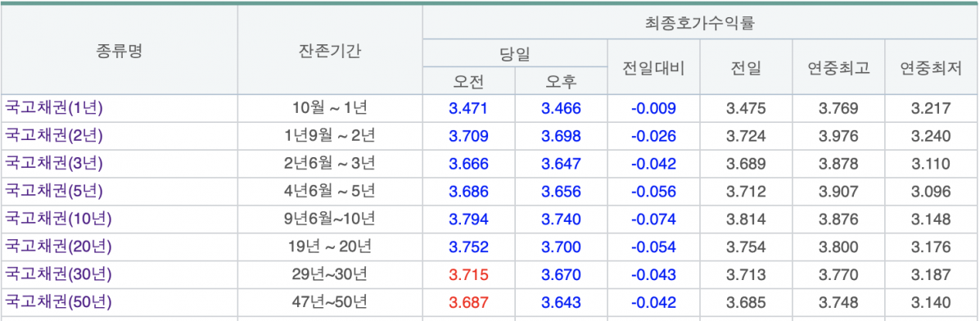Click afternoon yield 3.740
980x321 pixels.
(562, 219)
